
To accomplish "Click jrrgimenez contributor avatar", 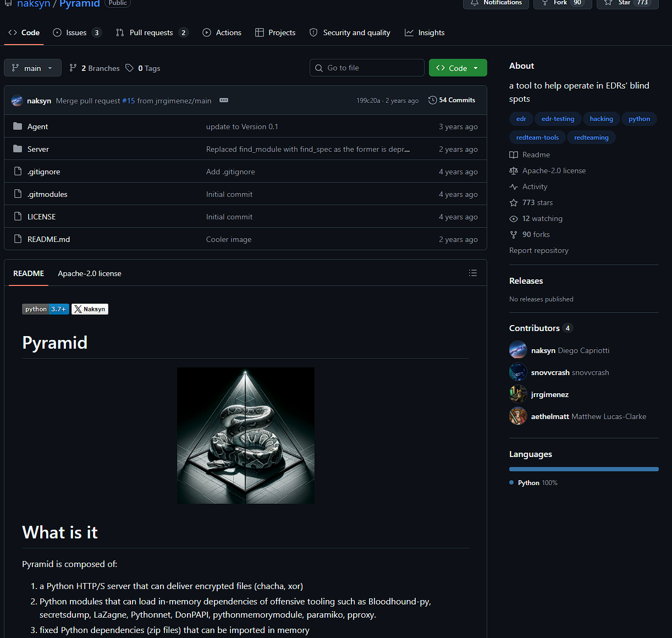I will 518,394.
